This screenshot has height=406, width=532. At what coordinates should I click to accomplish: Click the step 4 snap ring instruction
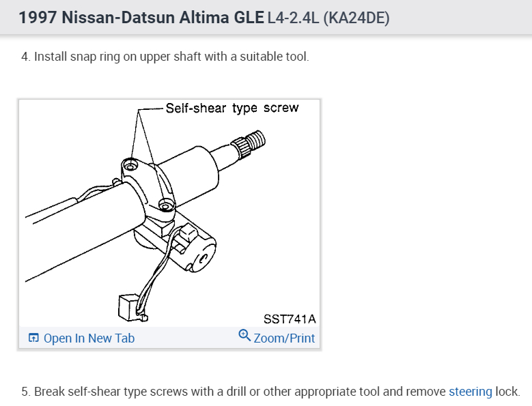pos(165,57)
